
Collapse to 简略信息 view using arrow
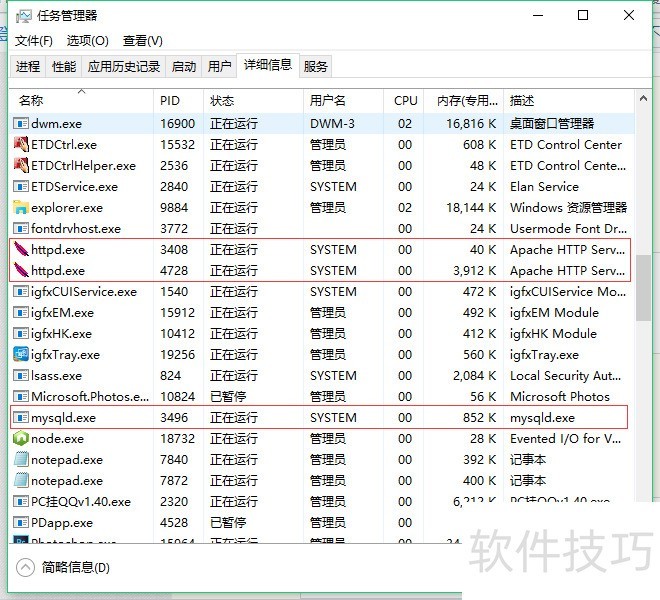(26, 568)
